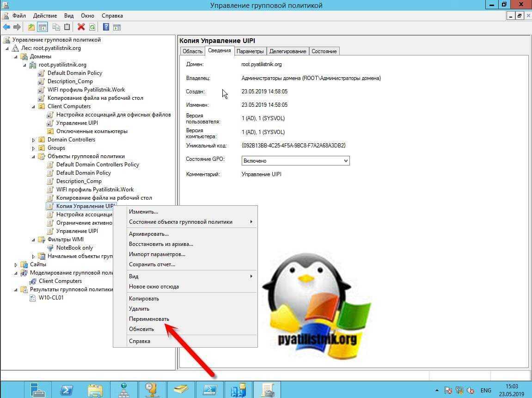
Task: Choose Новое окно отсюда in context menu
Action: click(185, 287)
